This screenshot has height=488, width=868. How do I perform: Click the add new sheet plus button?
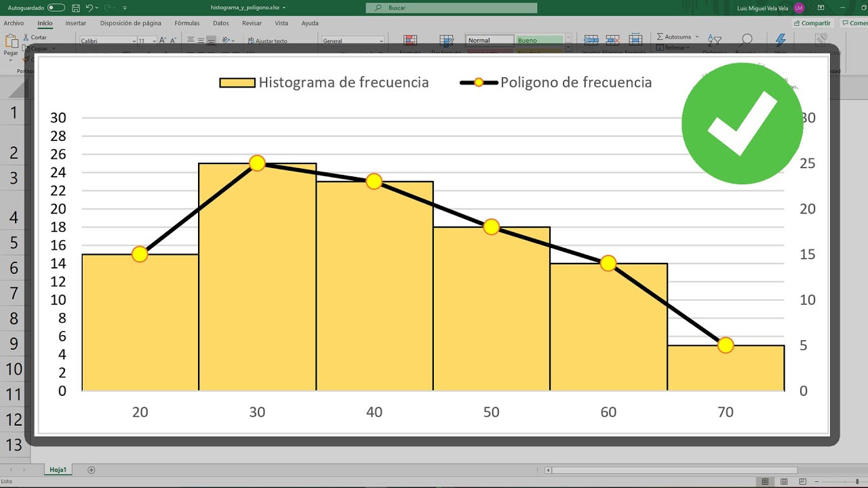point(92,470)
